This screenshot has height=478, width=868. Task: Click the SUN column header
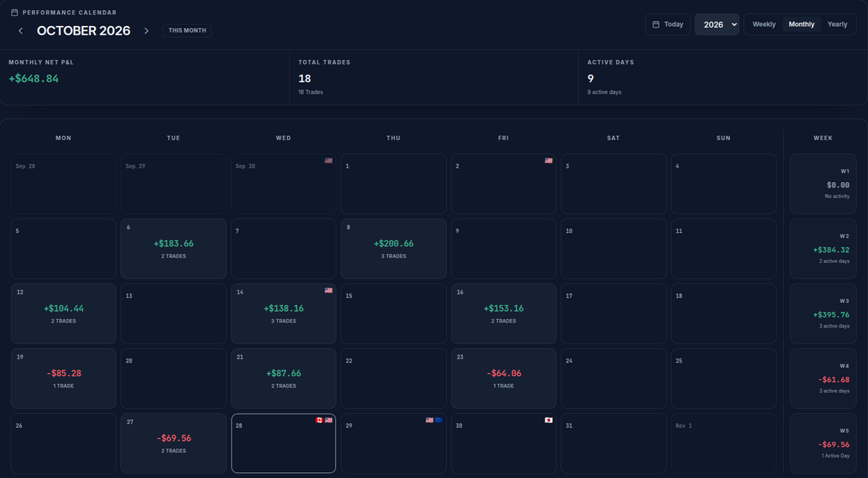(723, 138)
